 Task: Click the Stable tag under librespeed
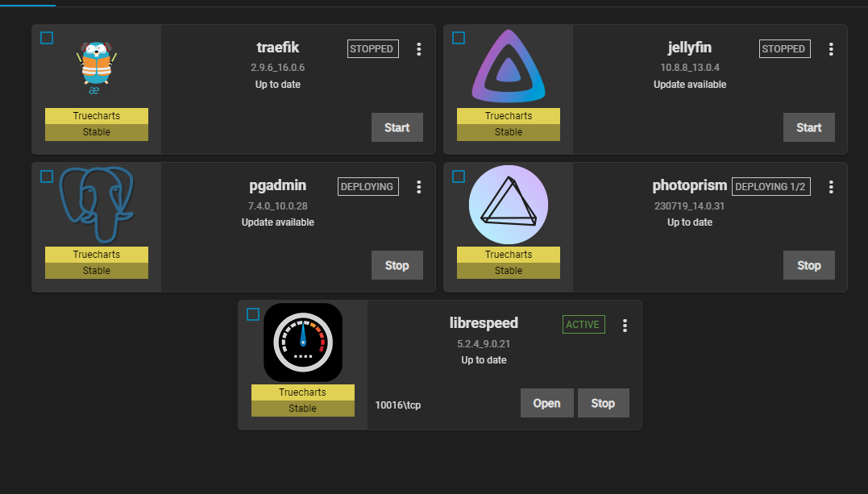[303, 409]
